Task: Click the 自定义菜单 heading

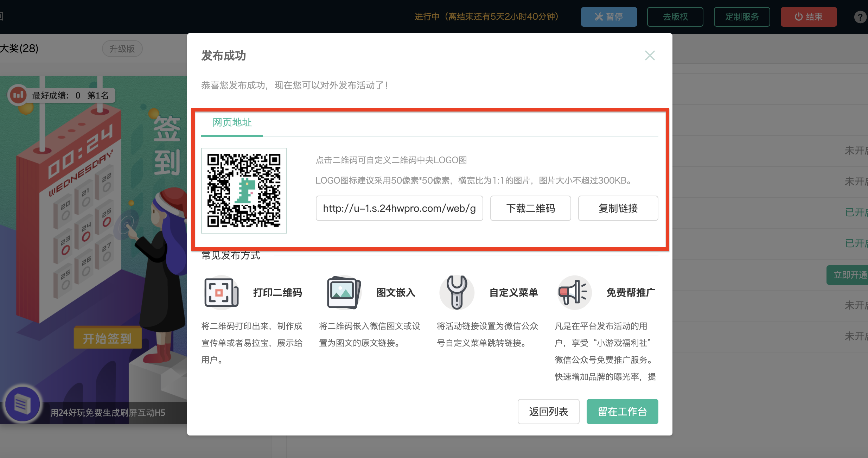Action: click(513, 292)
